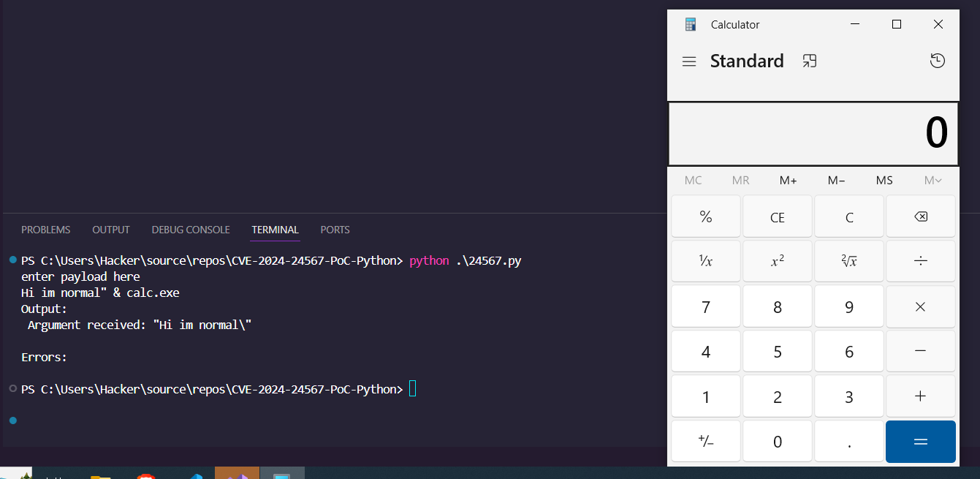
Task: Click the 'Output:' line in terminal
Action: tap(44, 309)
